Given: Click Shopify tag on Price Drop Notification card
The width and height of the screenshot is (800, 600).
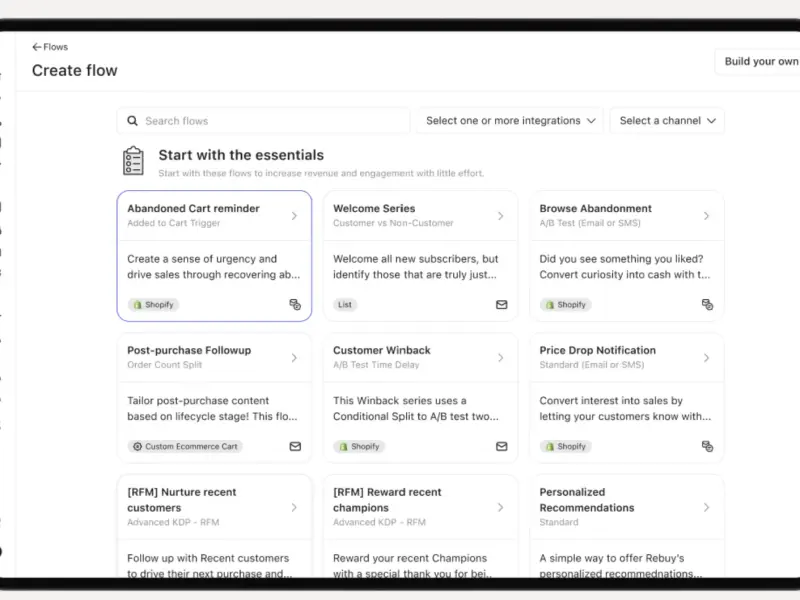Looking at the screenshot, I should tap(565, 446).
